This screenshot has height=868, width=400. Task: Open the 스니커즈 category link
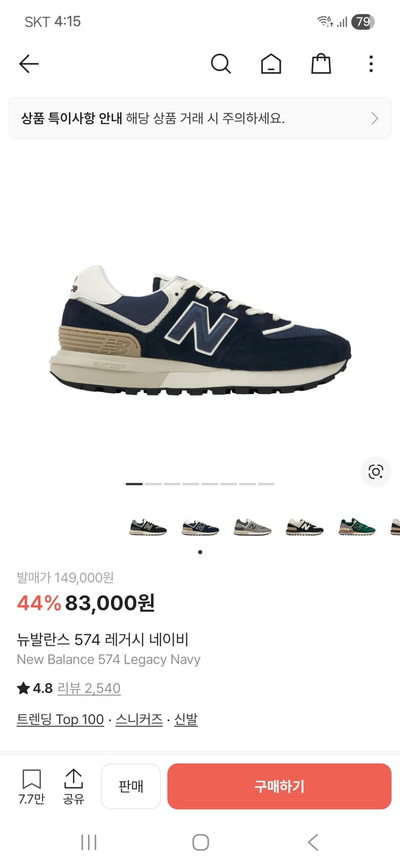pyautogui.click(x=139, y=719)
